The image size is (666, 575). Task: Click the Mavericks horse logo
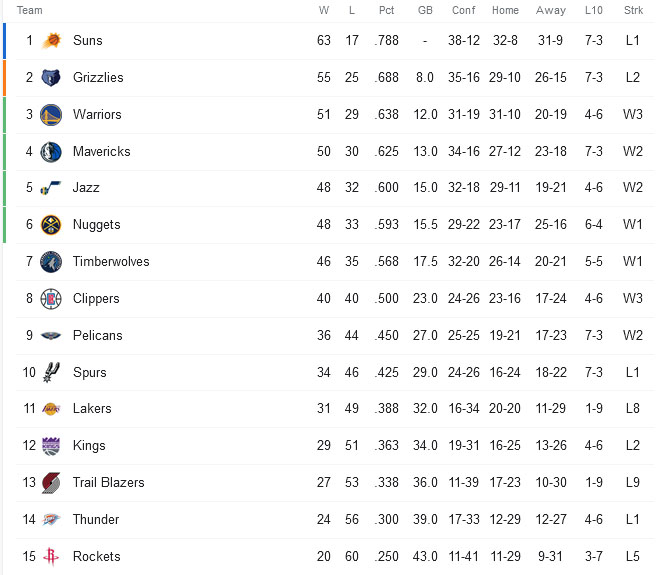coord(51,152)
